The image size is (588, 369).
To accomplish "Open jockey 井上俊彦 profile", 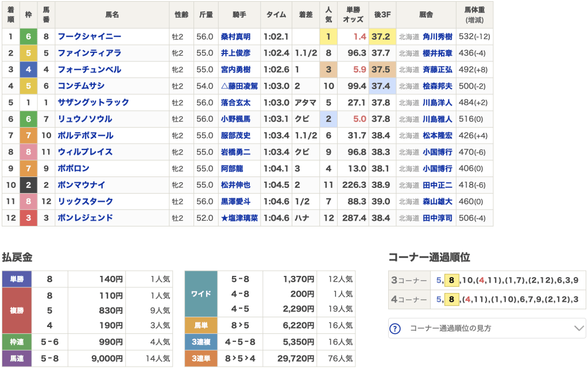I will coord(235,53).
